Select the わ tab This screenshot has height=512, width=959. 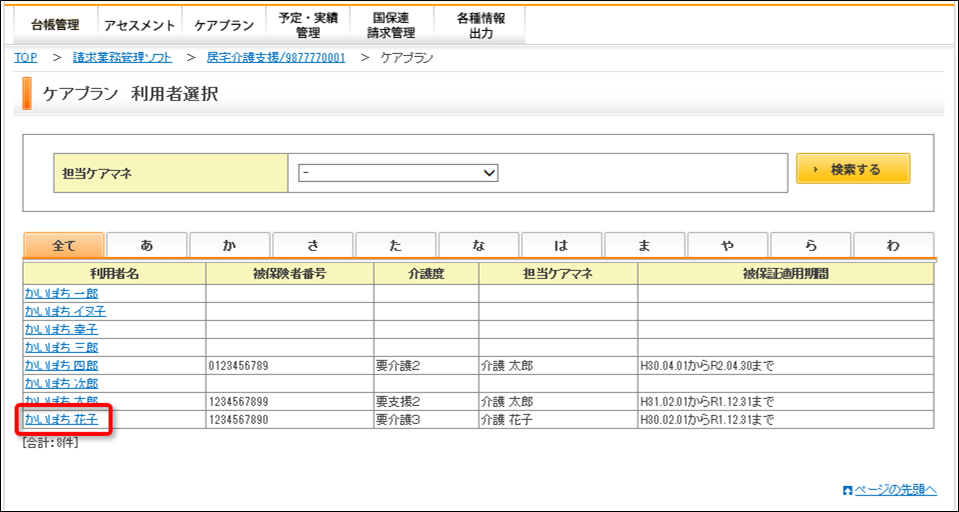point(894,245)
